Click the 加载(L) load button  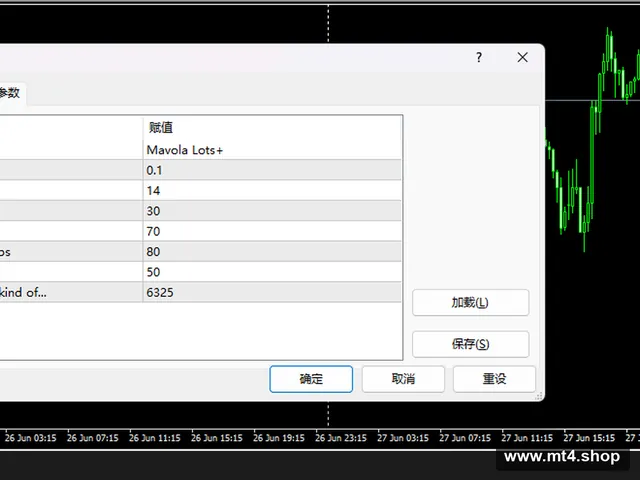click(471, 303)
